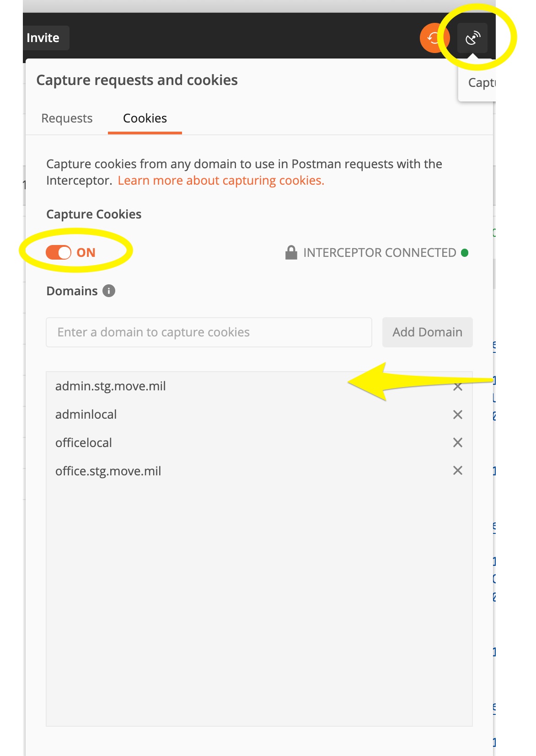Remove the admin.stg.move.mil domain with its X
536x756 pixels.
(457, 386)
